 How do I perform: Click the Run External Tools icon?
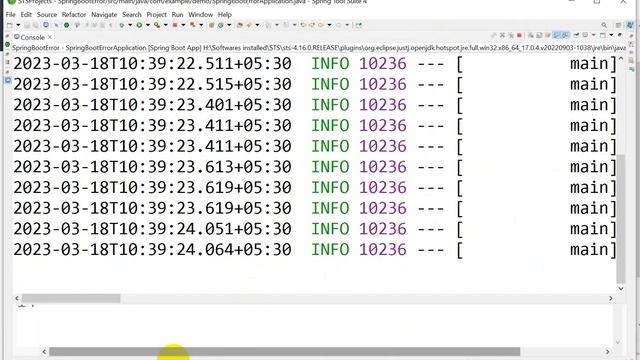click(157, 25)
